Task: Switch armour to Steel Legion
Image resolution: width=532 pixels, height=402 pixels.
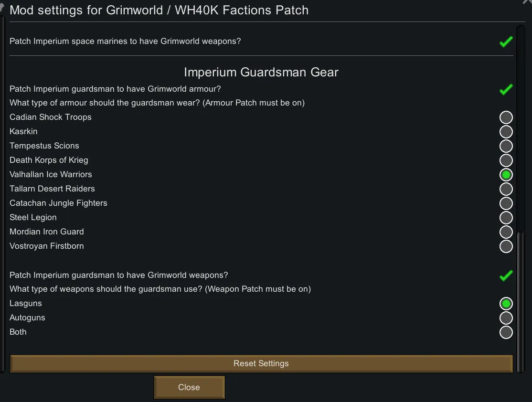Action: [506, 218]
